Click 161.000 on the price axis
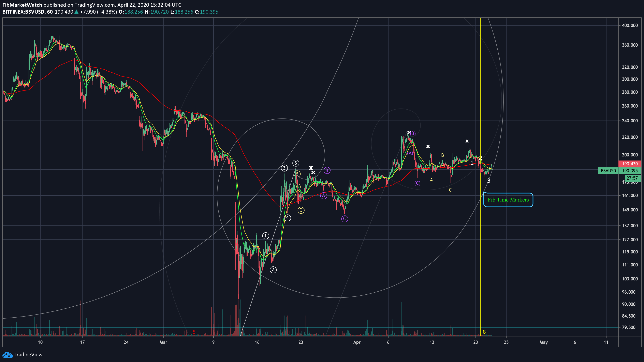The height and width of the screenshot is (362, 644). click(x=630, y=195)
